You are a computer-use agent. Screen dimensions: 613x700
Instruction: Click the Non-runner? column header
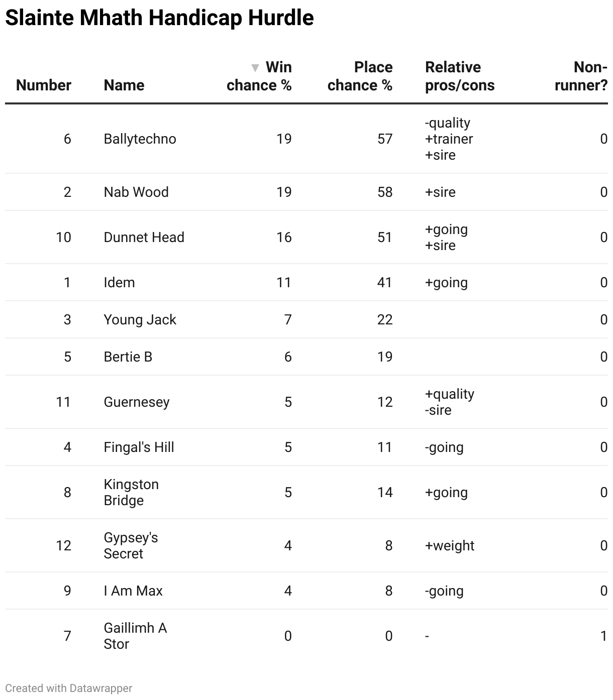[x=581, y=76]
